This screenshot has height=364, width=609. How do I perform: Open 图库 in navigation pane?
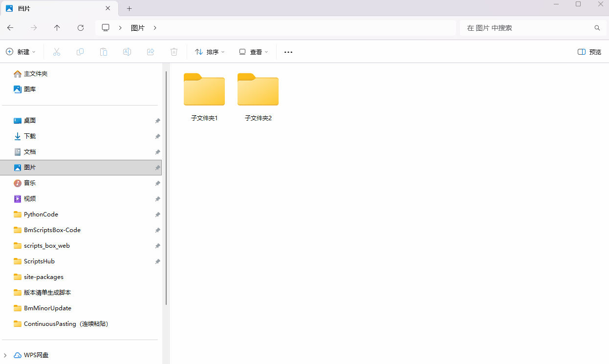(30, 89)
